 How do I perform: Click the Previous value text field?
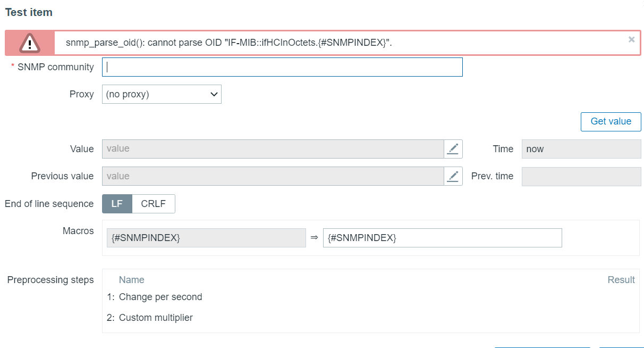273,176
